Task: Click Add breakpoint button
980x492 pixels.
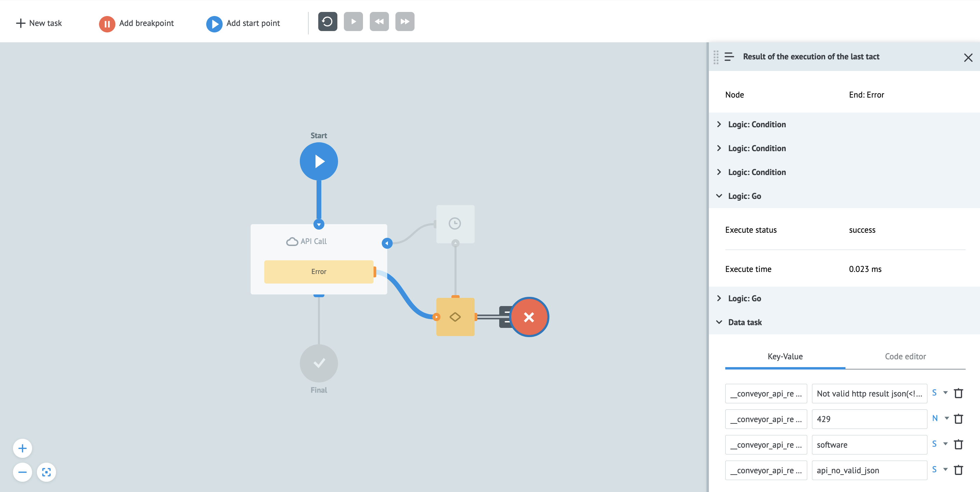Action: (136, 23)
